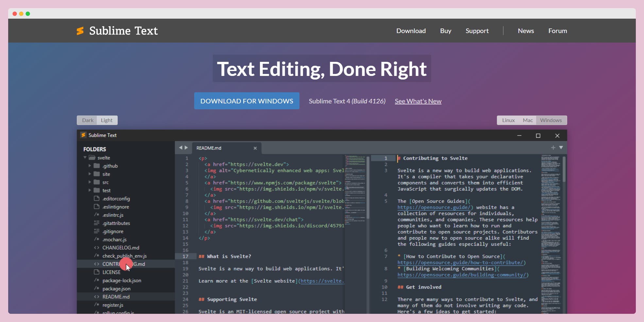
Task: Click the package.json file icon
Action: [96, 288]
